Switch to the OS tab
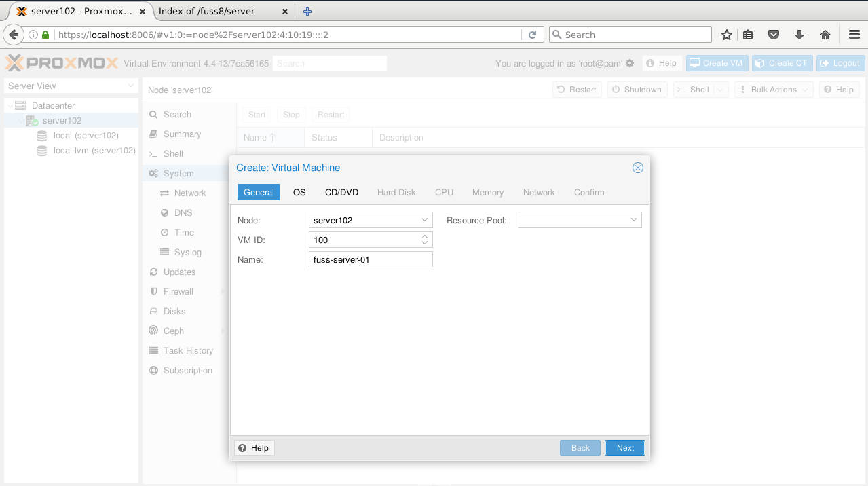Screen dimensions: 868x486 click(x=299, y=193)
